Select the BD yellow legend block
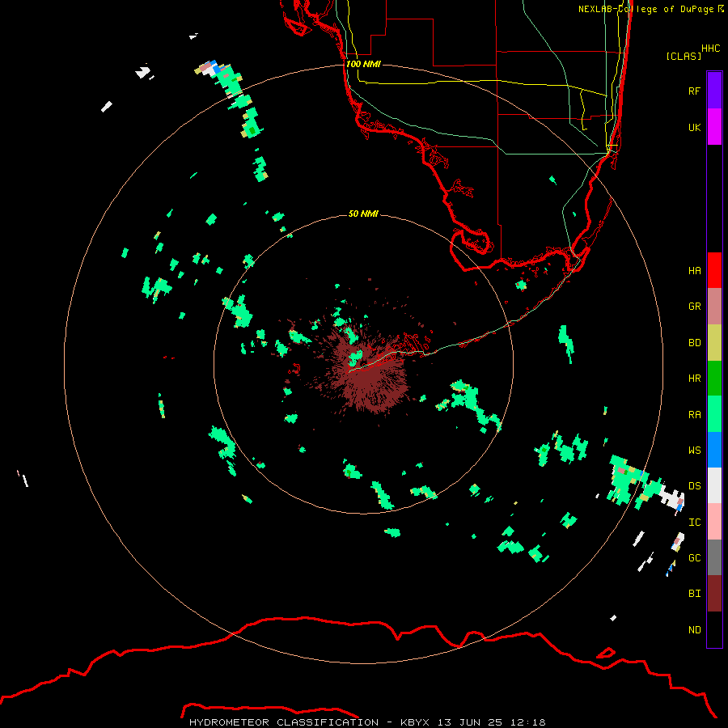Image resolution: width=728 pixels, height=728 pixels. point(714,342)
